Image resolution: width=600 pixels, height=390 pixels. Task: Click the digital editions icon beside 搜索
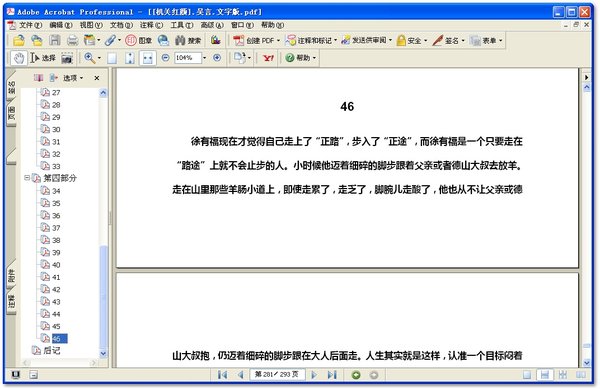tap(215, 40)
